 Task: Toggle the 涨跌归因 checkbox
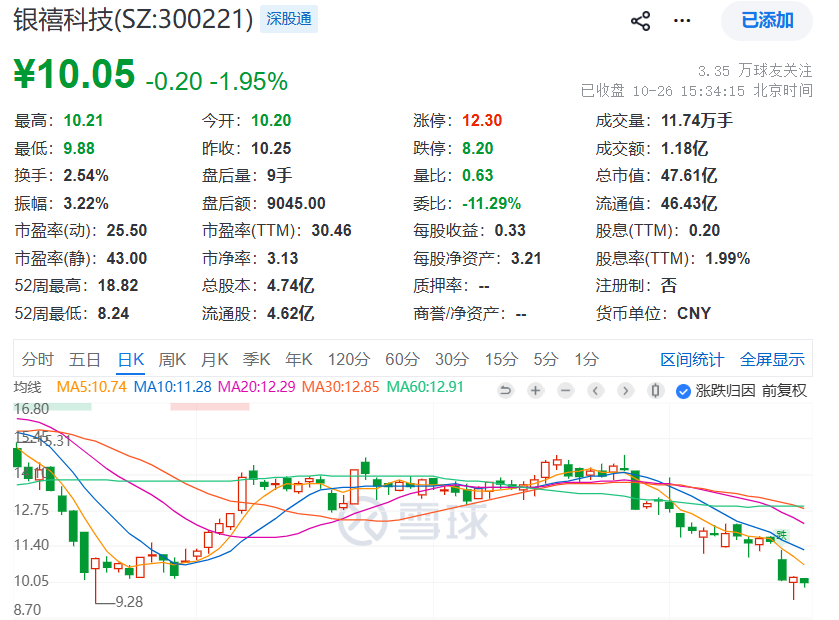pos(683,392)
